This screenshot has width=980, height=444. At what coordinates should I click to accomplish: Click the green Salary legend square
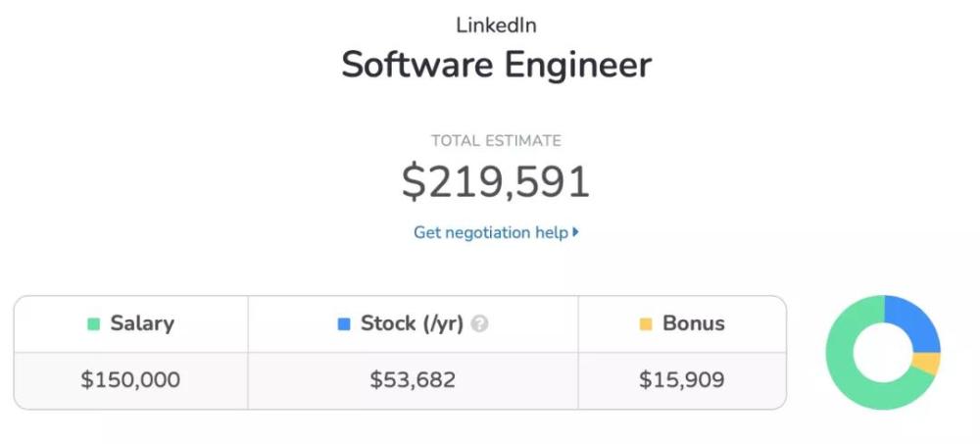(94, 323)
